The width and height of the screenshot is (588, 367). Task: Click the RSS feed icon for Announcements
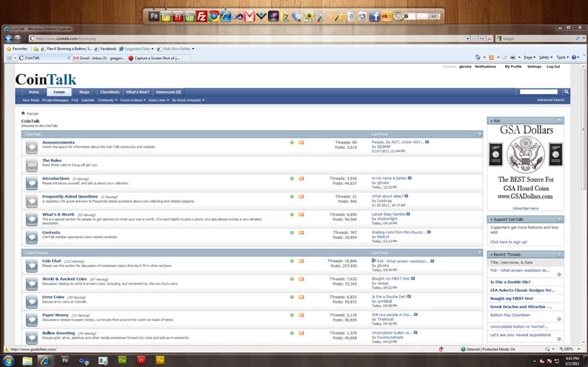[x=301, y=142]
